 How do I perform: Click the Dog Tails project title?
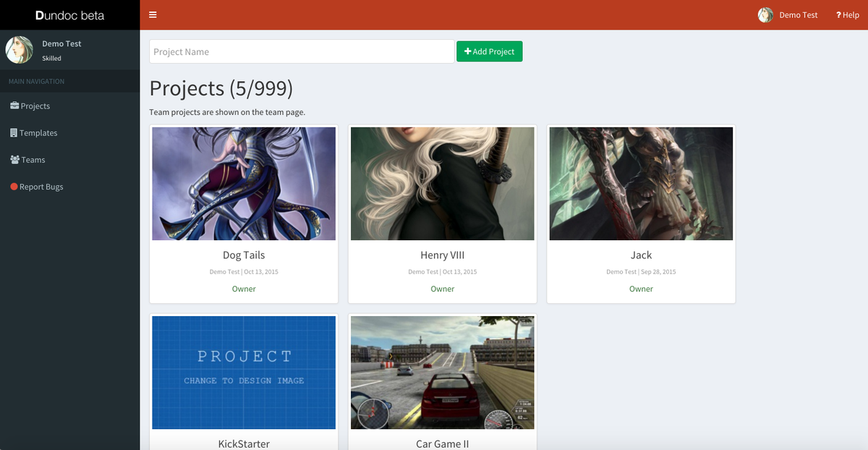coord(244,255)
